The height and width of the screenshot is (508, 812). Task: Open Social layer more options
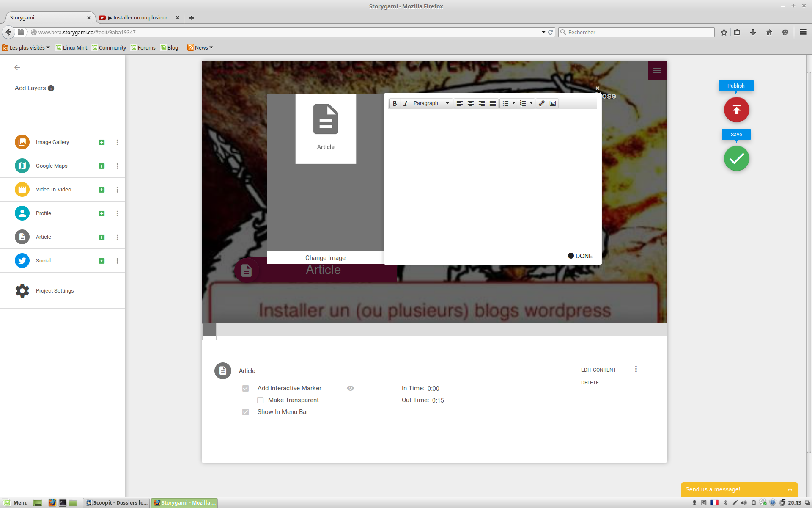tap(117, 261)
